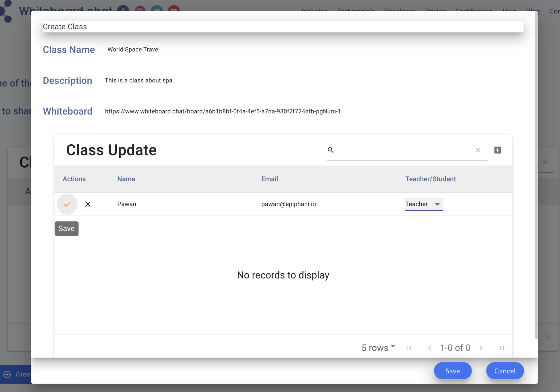The height and width of the screenshot is (392, 560).
Task: Edit the Description text field
Action: (x=138, y=80)
